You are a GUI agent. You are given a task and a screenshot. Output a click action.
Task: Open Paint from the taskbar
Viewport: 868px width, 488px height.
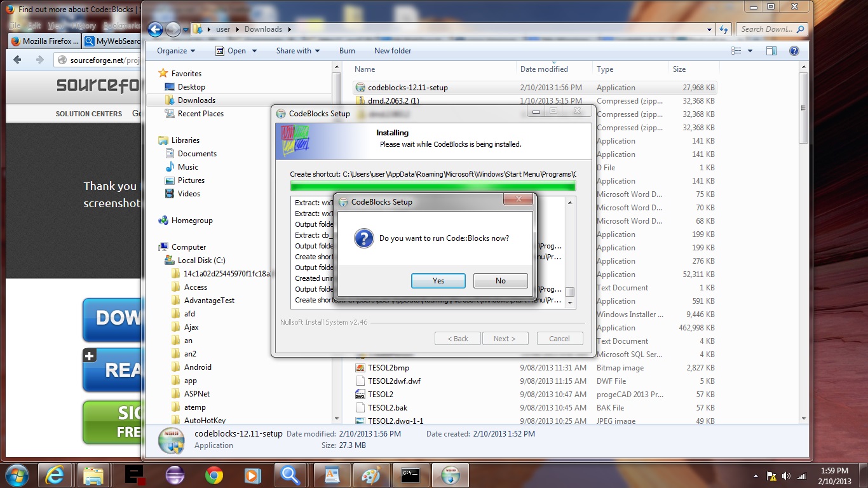click(x=370, y=475)
